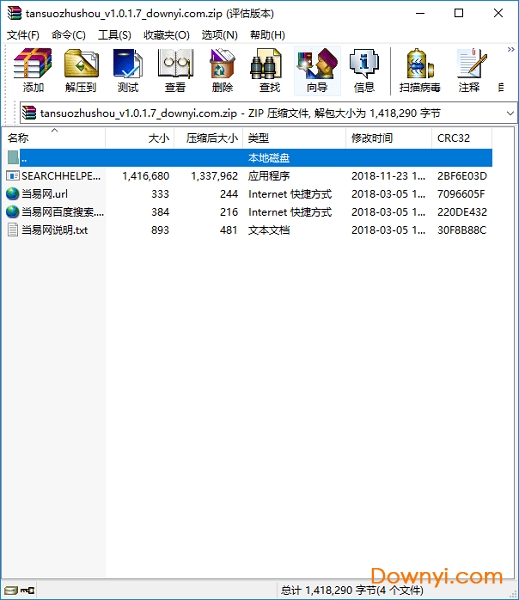Click status bar total 1,418,290 字节 text

click(x=352, y=590)
